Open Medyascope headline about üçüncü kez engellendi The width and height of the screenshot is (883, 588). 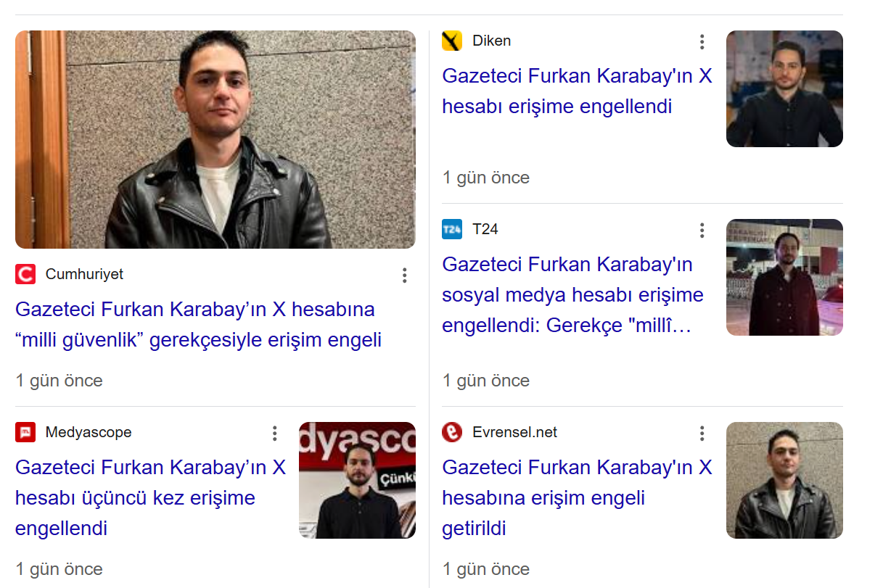(x=150, y=497)
